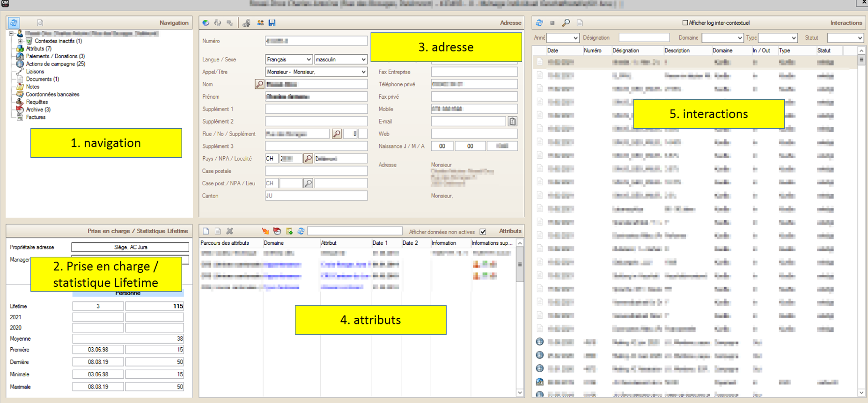Click the two-people icon in Adresse toolbar
This screenshot has height=403, width=868.
click(x=260, y=22)
